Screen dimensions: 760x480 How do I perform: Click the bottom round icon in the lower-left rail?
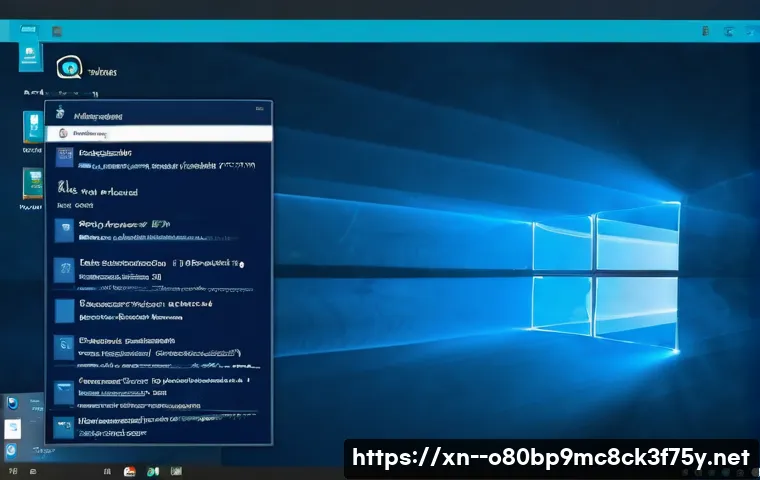pyautogui.click(x=13, y=451)
